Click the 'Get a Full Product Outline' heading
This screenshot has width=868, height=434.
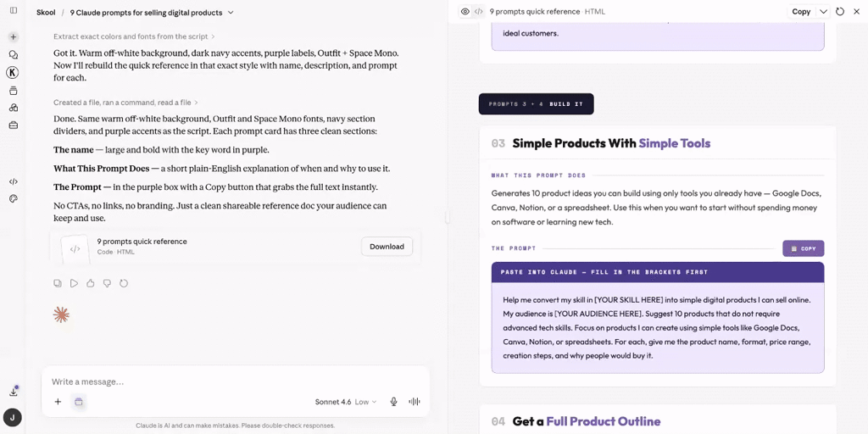click(587, 422)
